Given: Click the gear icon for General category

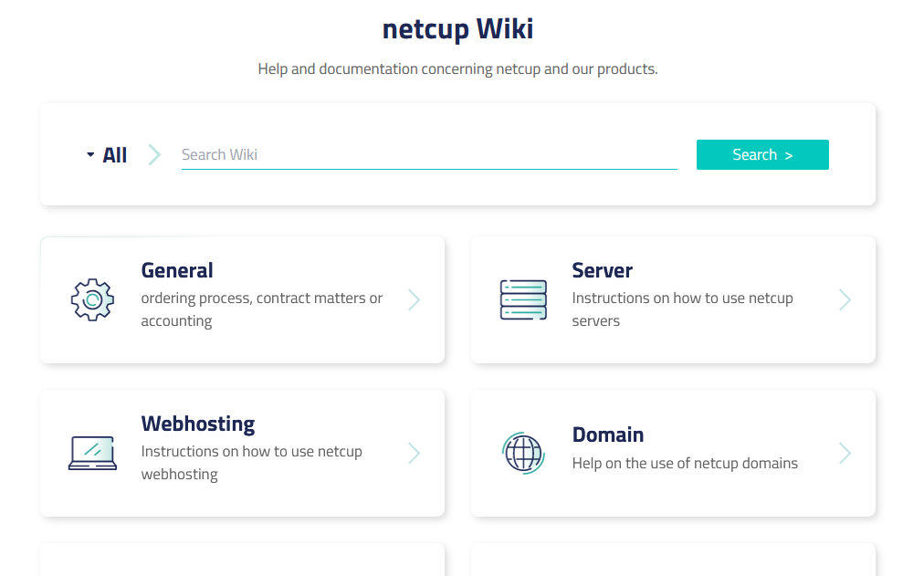Looking at the screenshot, I should click(91, 299).
